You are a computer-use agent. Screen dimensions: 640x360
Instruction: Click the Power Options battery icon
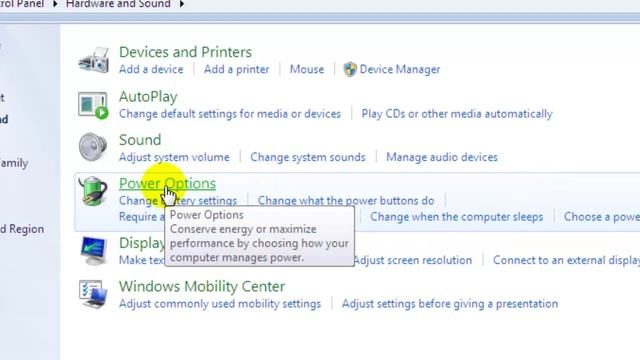click(93, 191)
